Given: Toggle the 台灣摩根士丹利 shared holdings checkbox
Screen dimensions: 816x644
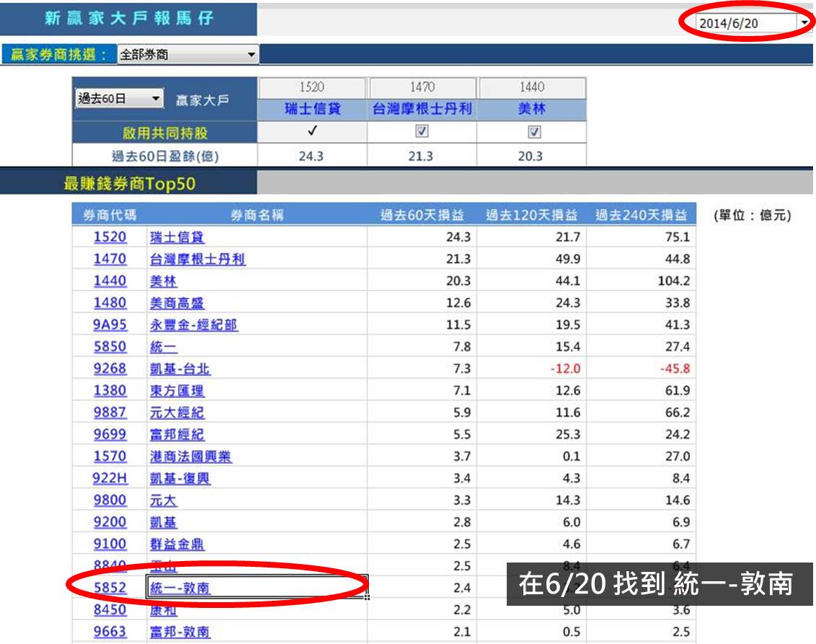Looking at the screenshot, I should tap(422, 131).
